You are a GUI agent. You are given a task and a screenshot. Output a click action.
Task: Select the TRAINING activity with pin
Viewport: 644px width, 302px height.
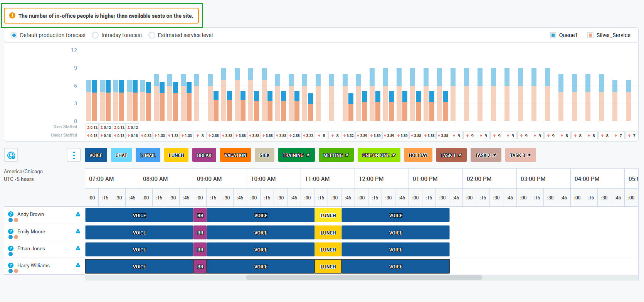(296, 155)
